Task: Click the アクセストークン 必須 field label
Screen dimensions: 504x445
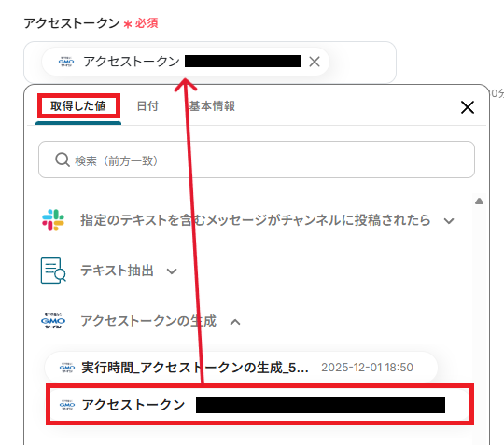Action: click(x=91, y=23)
